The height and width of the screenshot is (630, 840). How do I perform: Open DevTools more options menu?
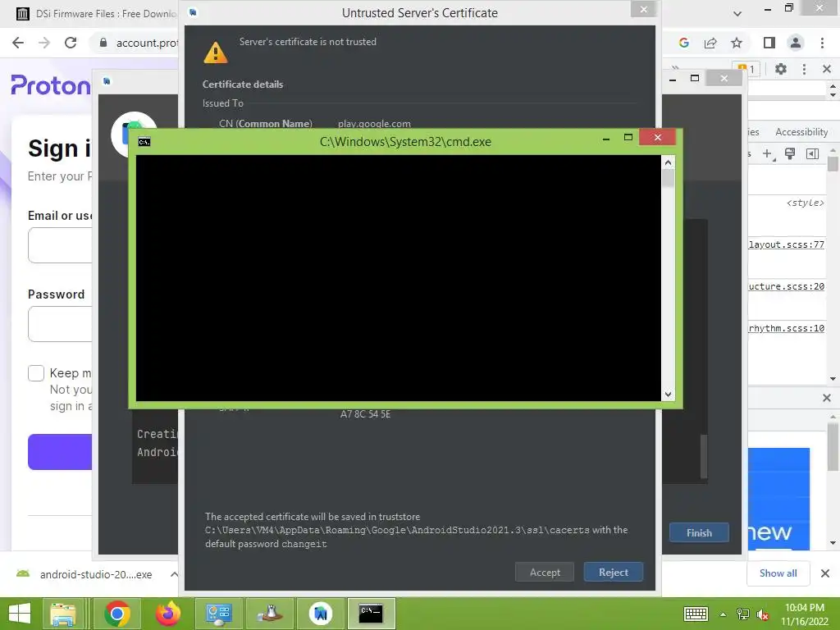[804, 69]
